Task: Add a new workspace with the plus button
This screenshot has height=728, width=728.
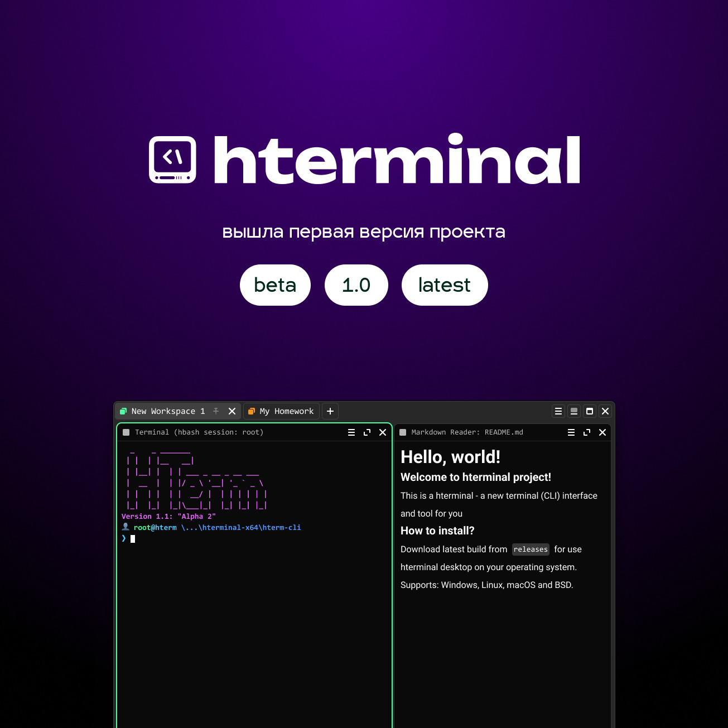Action: 330,411
